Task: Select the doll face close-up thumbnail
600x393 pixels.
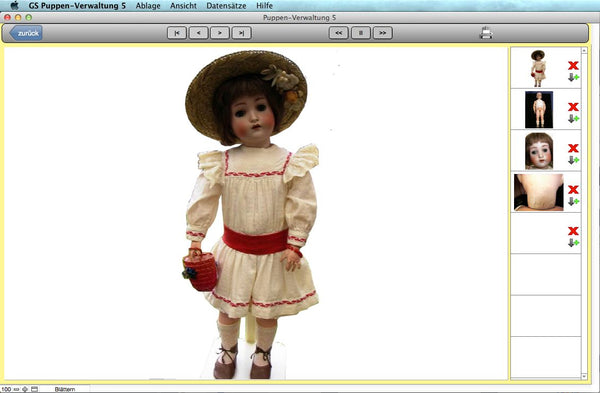Action: pos(539,151)
